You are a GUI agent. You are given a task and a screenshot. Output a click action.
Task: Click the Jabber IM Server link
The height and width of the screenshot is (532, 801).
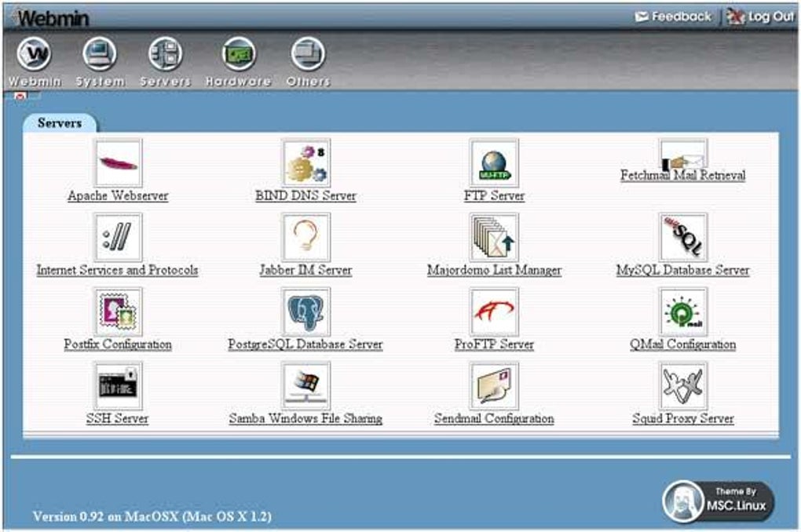[305, 270]
